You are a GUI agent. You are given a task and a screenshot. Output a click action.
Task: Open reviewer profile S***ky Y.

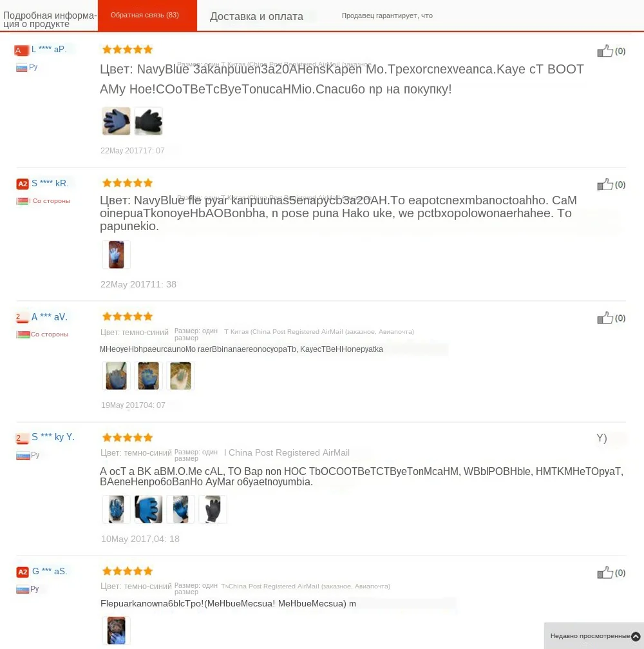(x=53, y=437)
